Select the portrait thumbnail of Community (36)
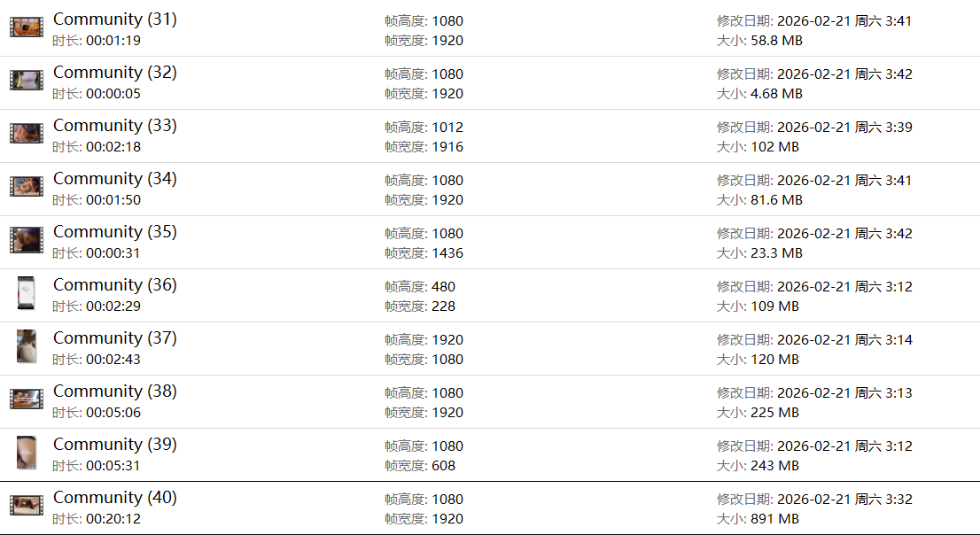Image resolution: width=980 pixels, height=535 pixels. [27, 293]
